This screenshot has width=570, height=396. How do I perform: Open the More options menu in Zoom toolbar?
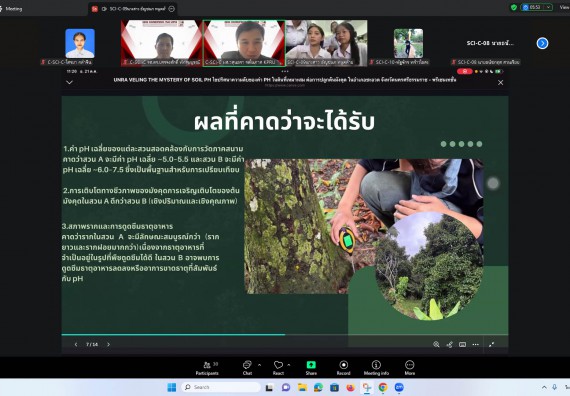coord(410,368)
